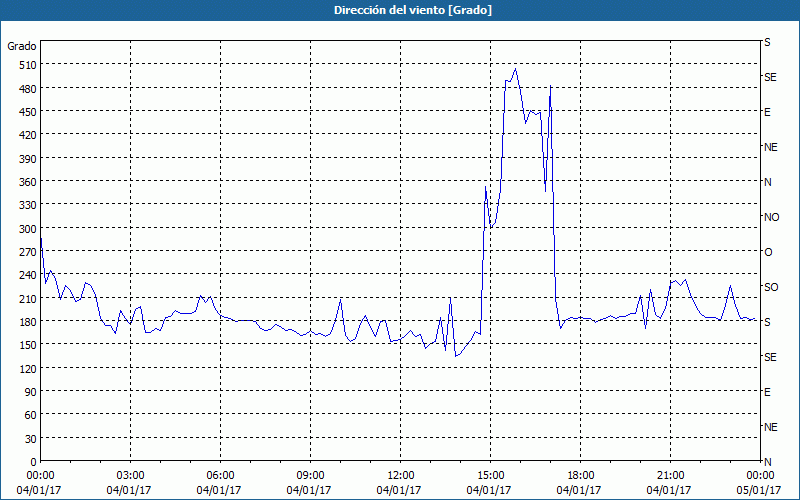The image size is (800, 500).
Task: Click the 06:00 time label
Action: click(220, 476)
